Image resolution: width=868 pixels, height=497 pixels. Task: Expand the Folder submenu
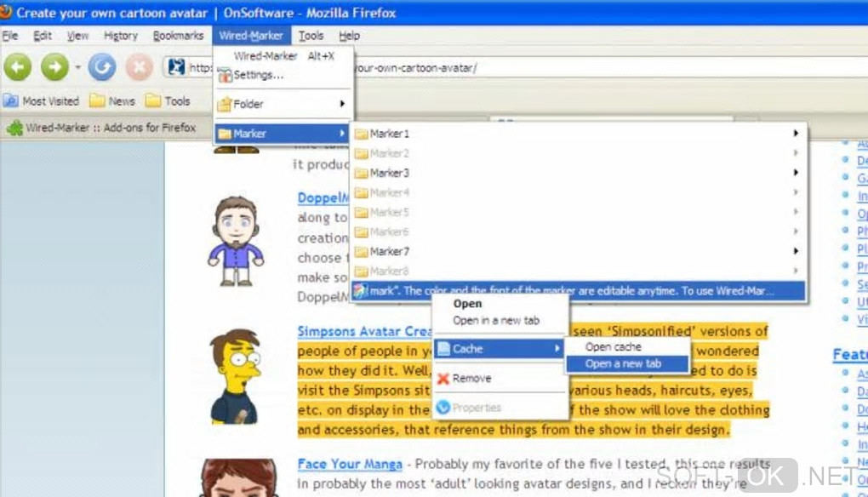click(283, 104)
